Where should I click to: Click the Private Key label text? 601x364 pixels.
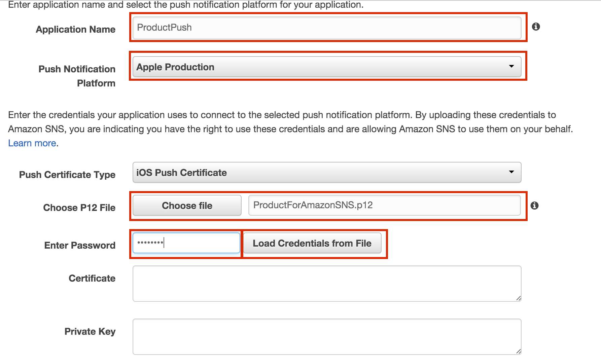[90, 332]
